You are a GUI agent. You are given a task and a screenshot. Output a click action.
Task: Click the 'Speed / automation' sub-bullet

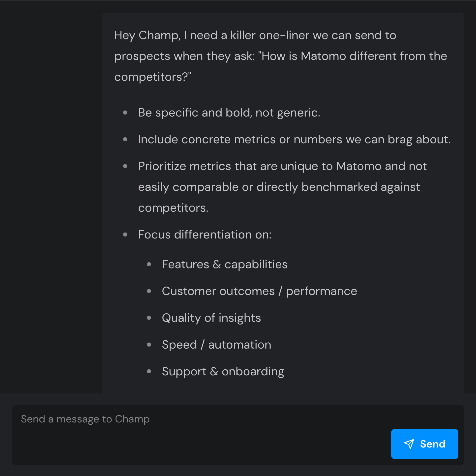(x=216, y=345)
